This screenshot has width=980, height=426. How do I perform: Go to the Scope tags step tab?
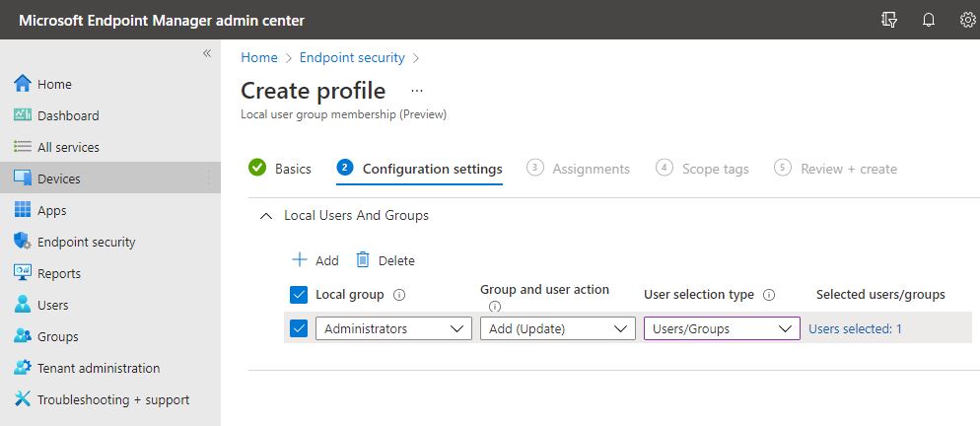(x=702, y=169)
